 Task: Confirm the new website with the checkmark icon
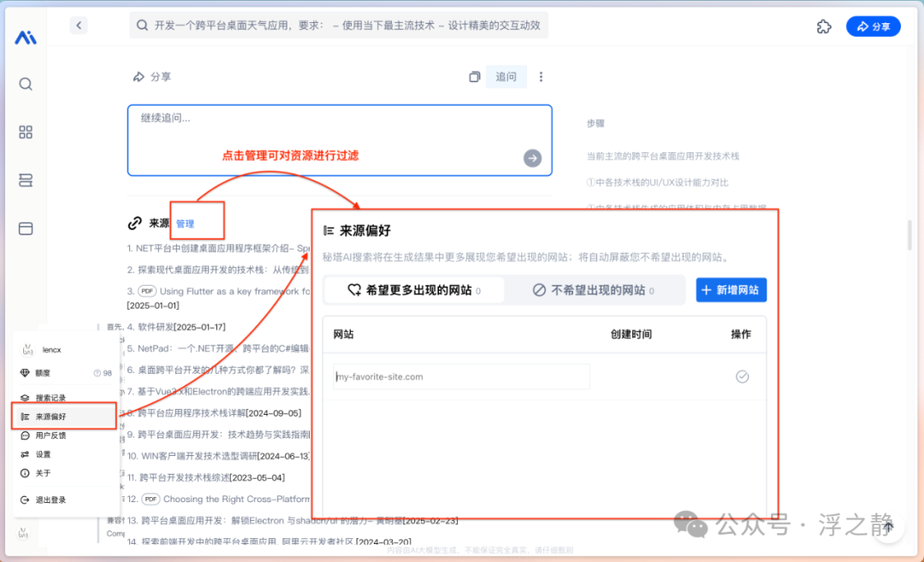coord(742,376)
